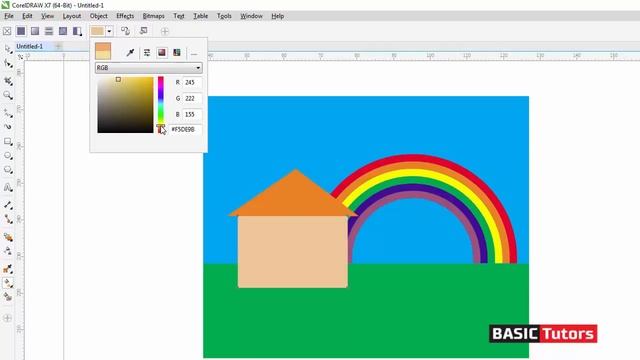Switch picker to Color Palettes view

(177, 53)
